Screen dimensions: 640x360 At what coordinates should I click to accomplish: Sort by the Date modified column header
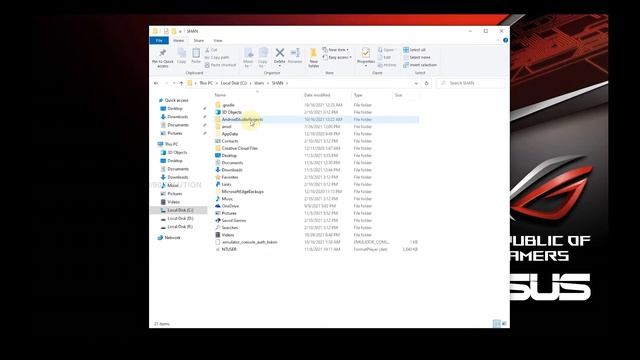pos(317,95)
